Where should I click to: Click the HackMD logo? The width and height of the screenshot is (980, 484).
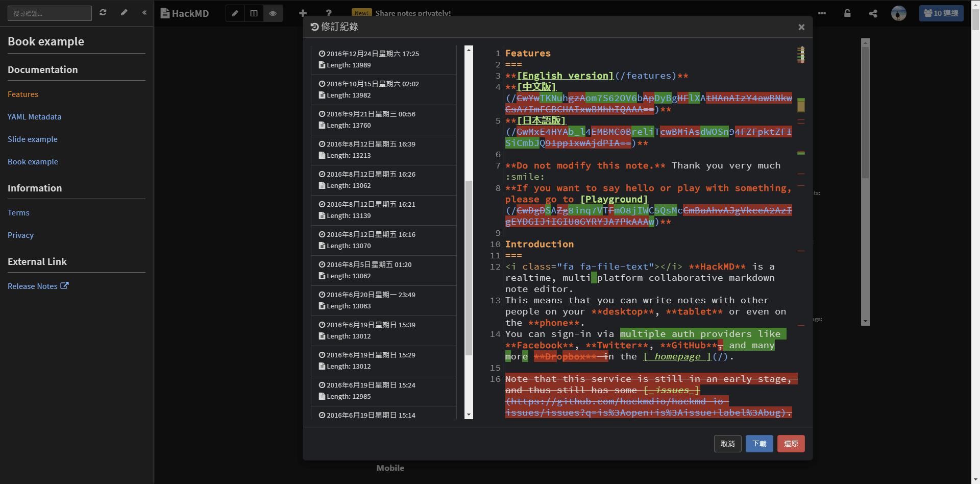(185, 13)
